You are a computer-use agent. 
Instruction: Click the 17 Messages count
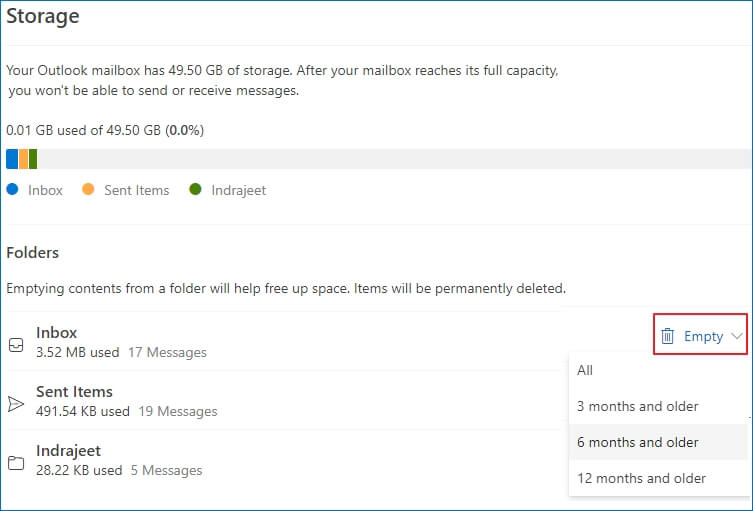point(167,353)
